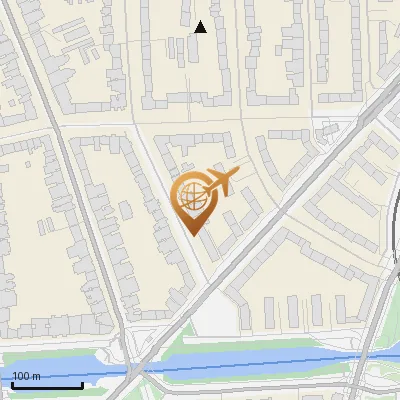
Task: Click the "100 m" scale label
Action: tap(26, 376)
